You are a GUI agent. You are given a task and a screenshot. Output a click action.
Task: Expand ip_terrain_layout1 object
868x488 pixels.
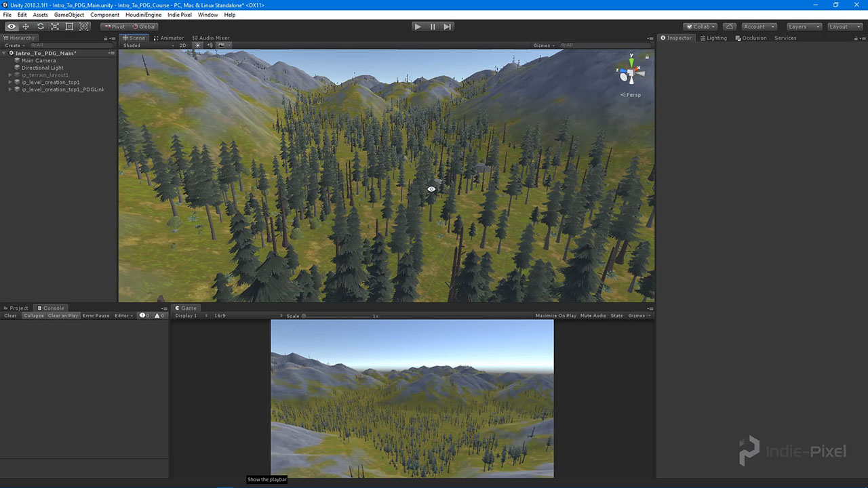pyautogui.click(x=10, y=75)
